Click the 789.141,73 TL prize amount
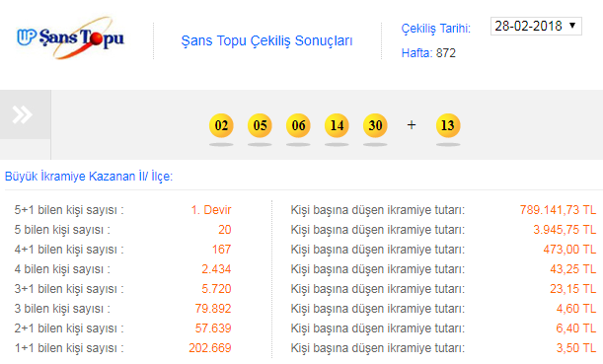This screenshot has height=364, width=603. point(558,210)
